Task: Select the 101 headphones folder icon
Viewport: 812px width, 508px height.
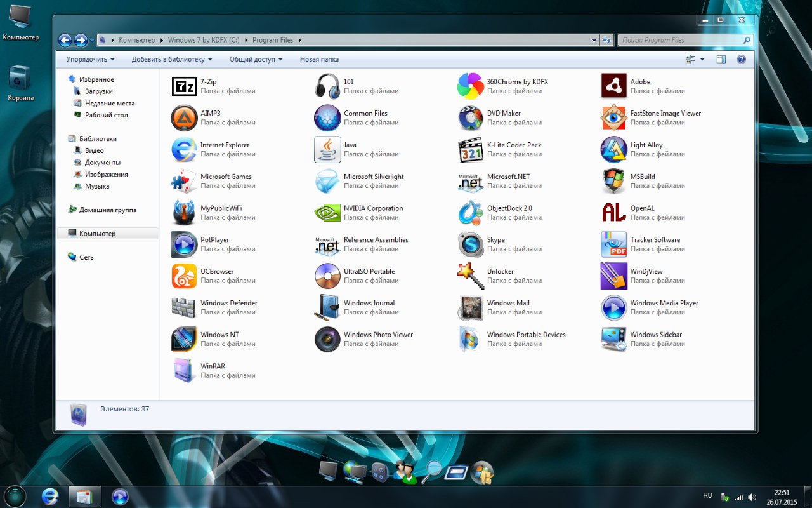Action: tap(327, 86)
